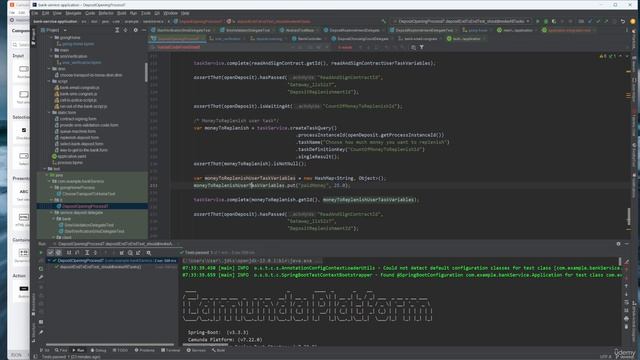This screenshot has width=640, height=360.
Task: Click collapse all icon in test toolbar
Action: coord(95,253)
